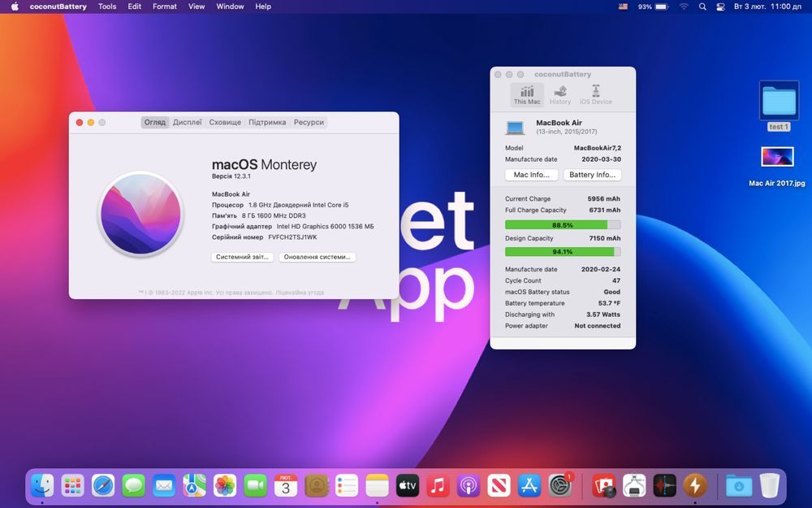Open Launchpad from the Dock

tap(72, 486)
